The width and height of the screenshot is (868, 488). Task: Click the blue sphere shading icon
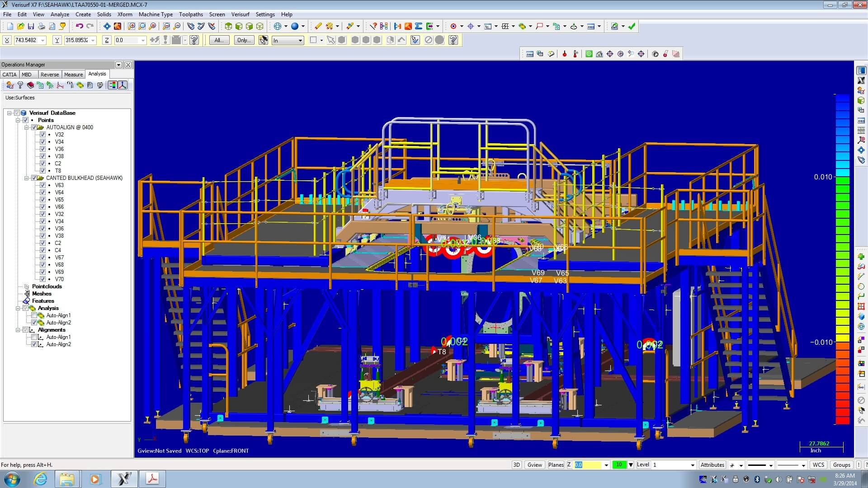pyautogui.click(x=295, y=26)
